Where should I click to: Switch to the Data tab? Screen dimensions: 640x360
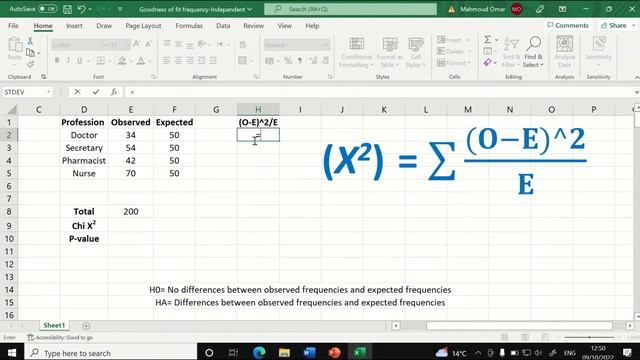pos(223,26)
